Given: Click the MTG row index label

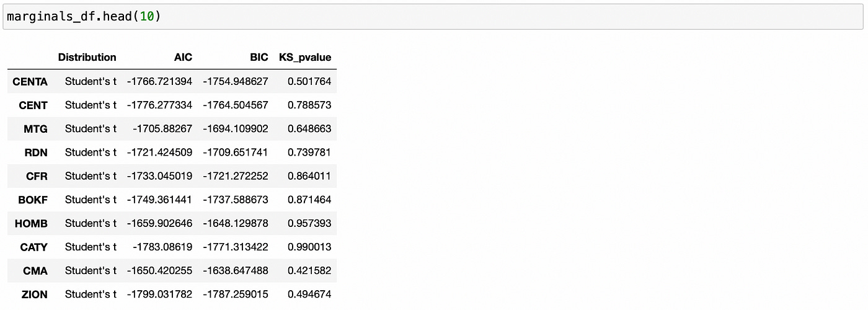Looking at the screenshot, I should (x=35, y=129).
